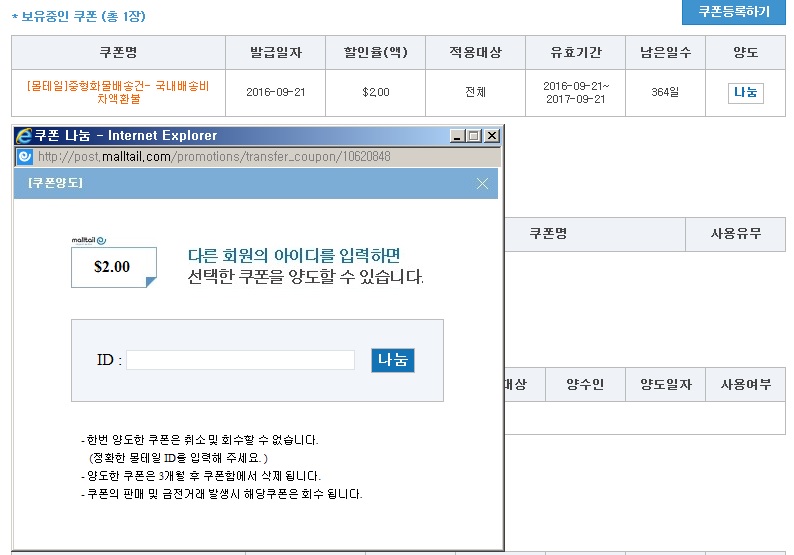Click the Internet Explorer icon in the popup title bar
Image resolution: width=794 pixels, height=555 pixels.
[23, 136]
